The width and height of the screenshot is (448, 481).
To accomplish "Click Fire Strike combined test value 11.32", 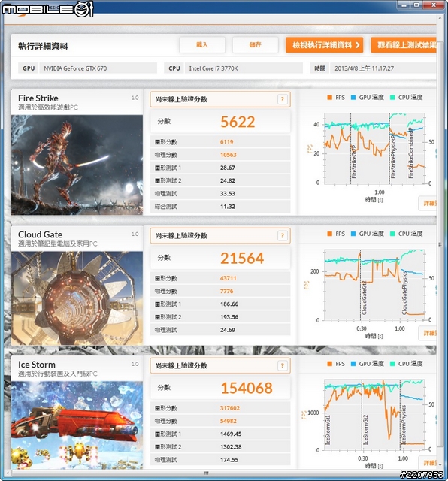I will [228, 207].
